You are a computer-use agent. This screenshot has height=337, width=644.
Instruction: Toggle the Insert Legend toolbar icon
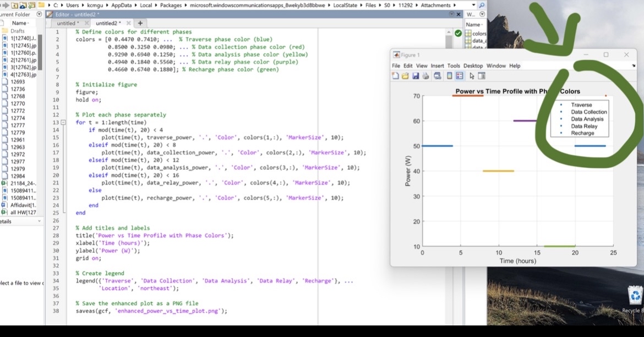pyautogui.click(x=459, y=76)
